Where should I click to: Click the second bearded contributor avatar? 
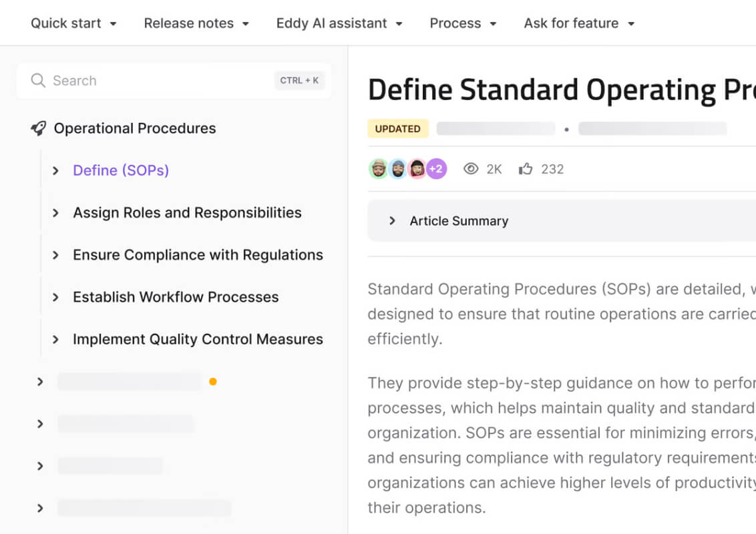coord(398,169)
